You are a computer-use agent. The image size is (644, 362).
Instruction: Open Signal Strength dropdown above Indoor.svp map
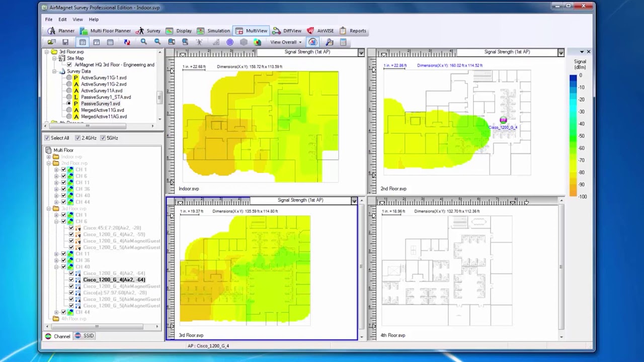point(361,52)
